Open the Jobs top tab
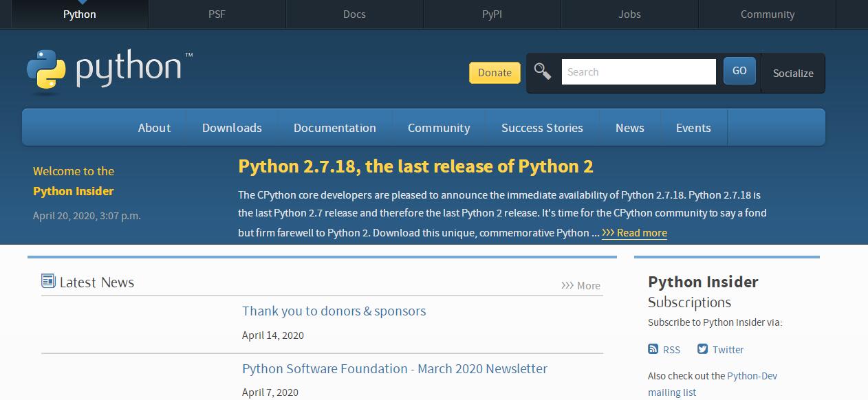 (x=630, y=14)
